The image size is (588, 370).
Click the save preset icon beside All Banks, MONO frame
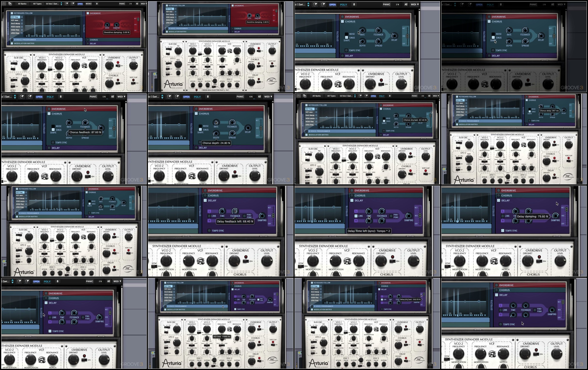click(x=4, y=4)
